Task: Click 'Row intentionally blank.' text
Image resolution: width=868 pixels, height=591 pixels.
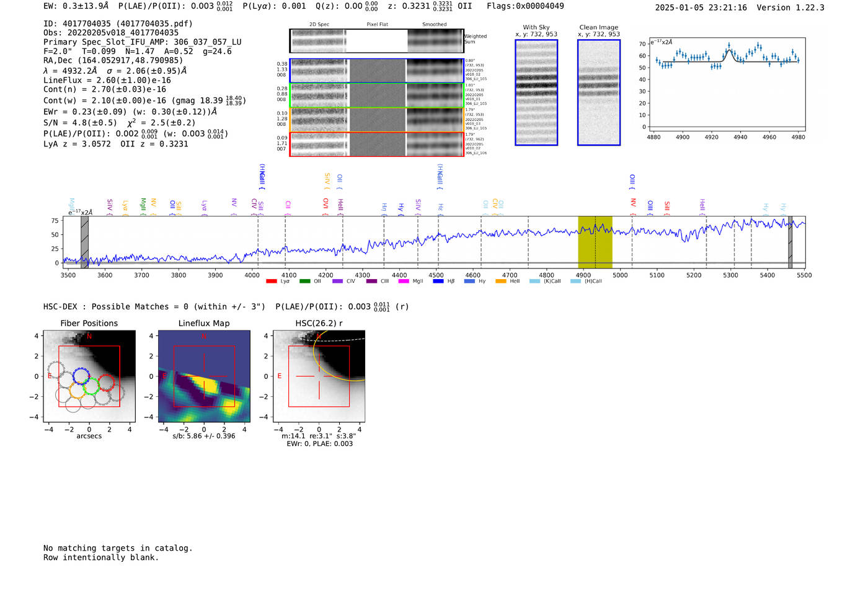Action: pyautogui.click(x=101, y=558)
